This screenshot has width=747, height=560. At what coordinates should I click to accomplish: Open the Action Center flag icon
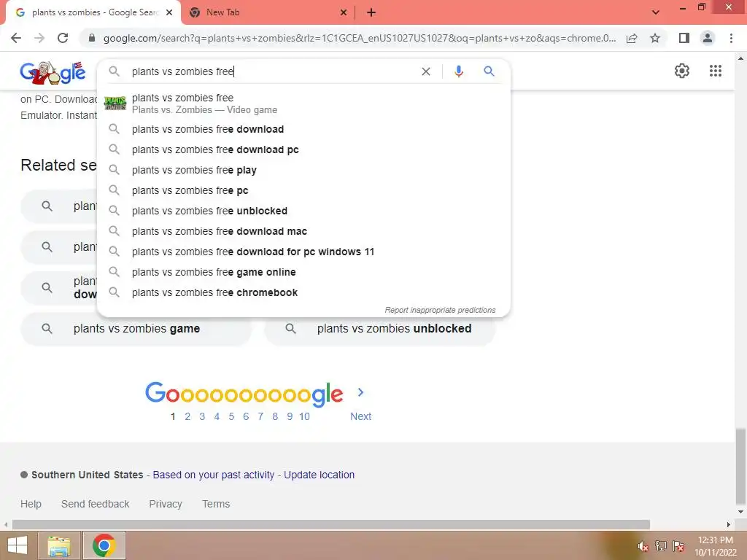pyautogui.click(x=678, y=546)
